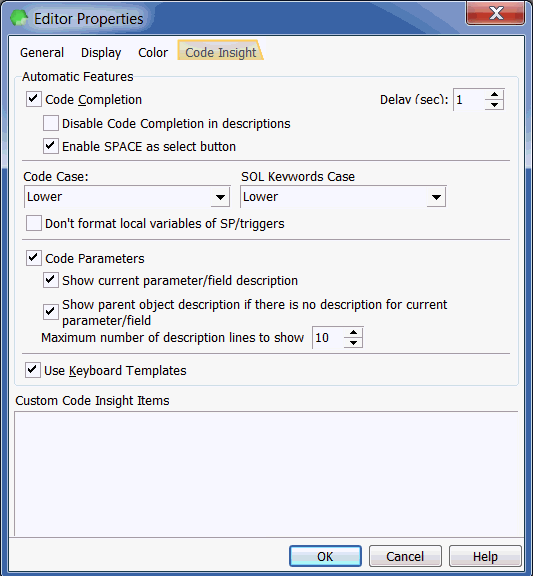Check Don't format local variables of SP/triggers

33,223
